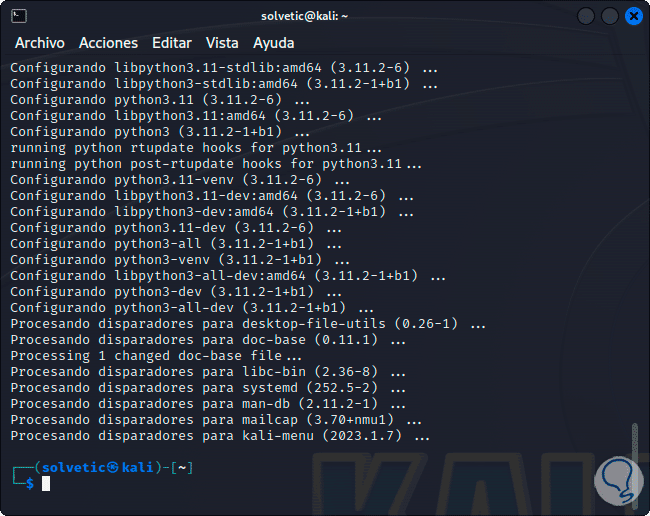Close the terminal window

click(x=633, y=16)
